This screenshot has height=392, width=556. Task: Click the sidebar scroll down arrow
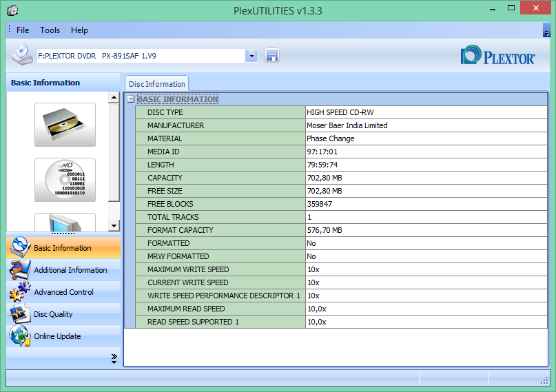[114, 225]
